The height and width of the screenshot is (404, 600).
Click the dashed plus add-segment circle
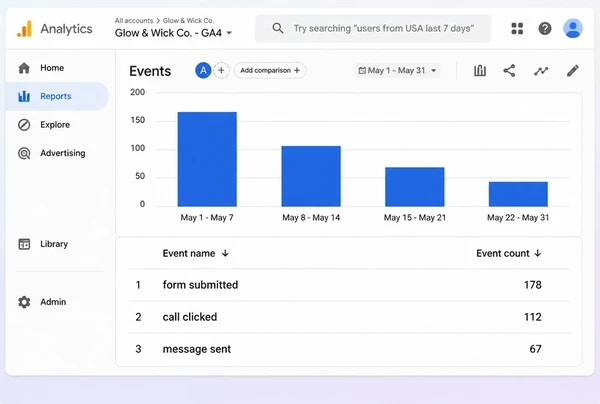[221, 70]
